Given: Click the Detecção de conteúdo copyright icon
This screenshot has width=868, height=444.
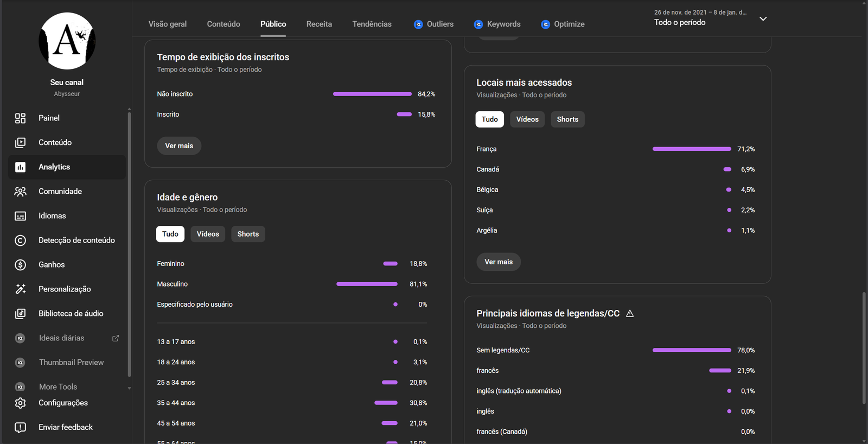Looking at the screenshot, I should [x=20, y=240].
